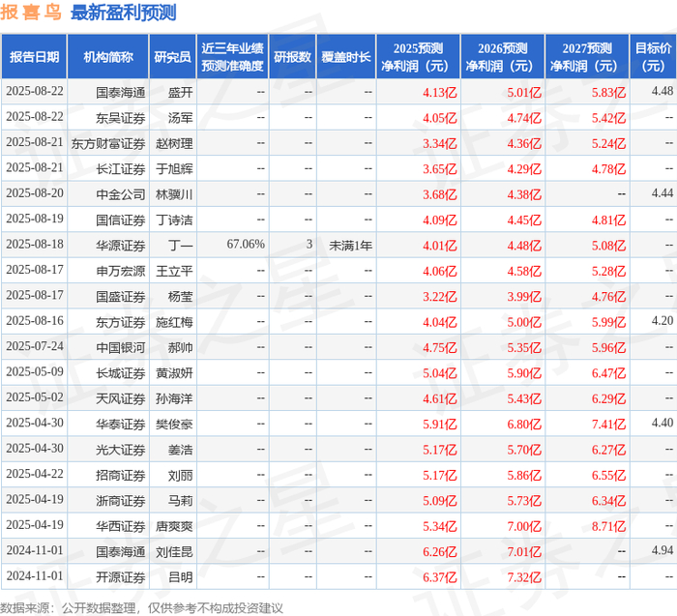The height and width of the screenshot is (616, 677).
Task: Click the 最新盈利预测 heading
Action: tap(124, 12)
